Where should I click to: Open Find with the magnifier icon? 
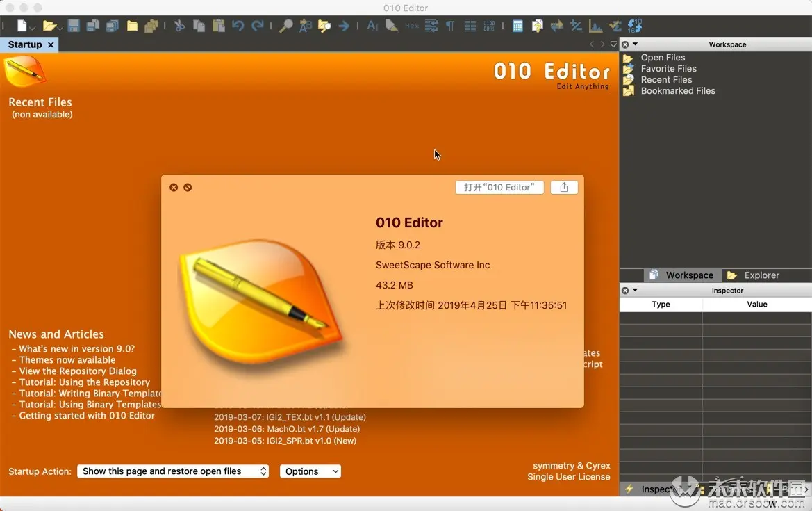(x=285, y=26)
